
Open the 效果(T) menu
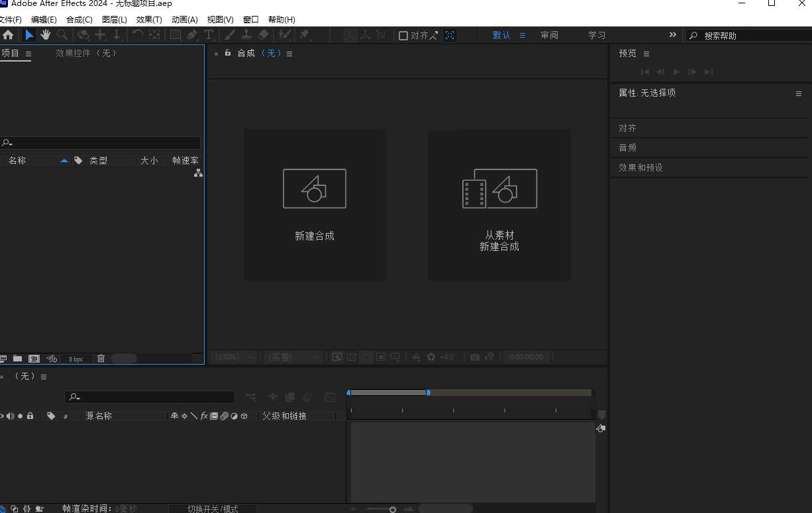pyautogui.click(x=149, y=20)
